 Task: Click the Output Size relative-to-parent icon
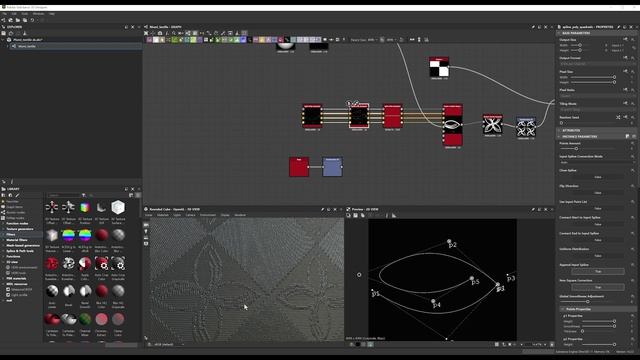tap(625, 40)
